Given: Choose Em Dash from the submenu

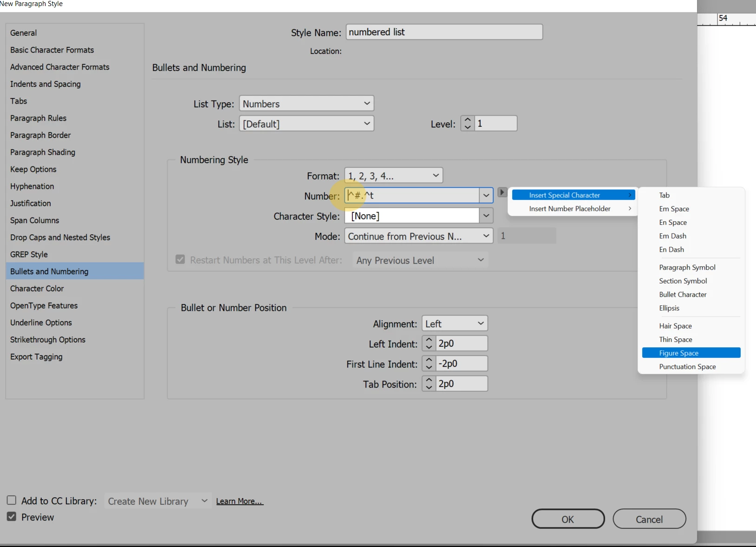Looking at the screenshot, I should (x=691, y=236).
